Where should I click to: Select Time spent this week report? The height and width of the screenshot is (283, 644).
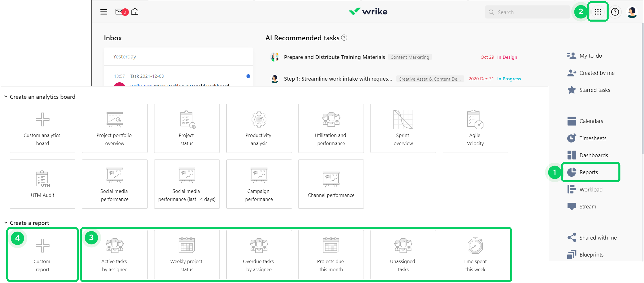(x=475, y=254)
